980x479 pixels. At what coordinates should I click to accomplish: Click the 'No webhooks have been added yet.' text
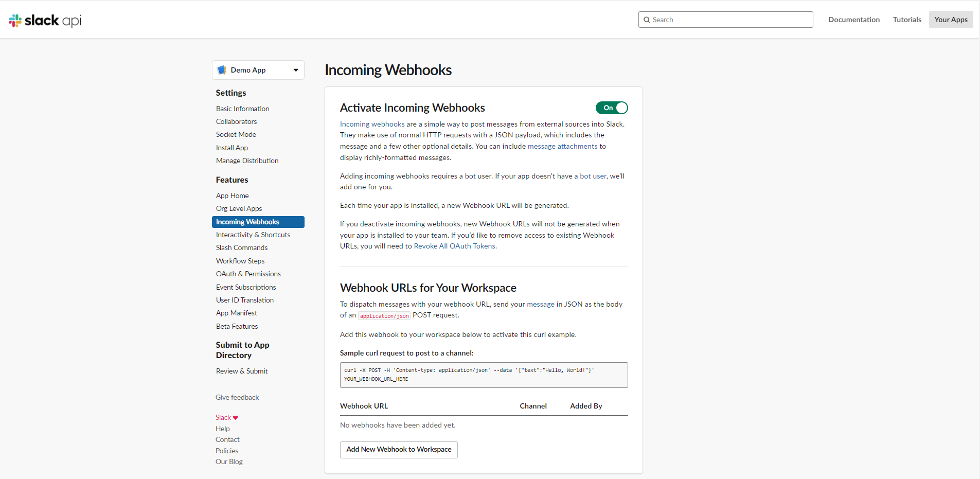(398, 425)
